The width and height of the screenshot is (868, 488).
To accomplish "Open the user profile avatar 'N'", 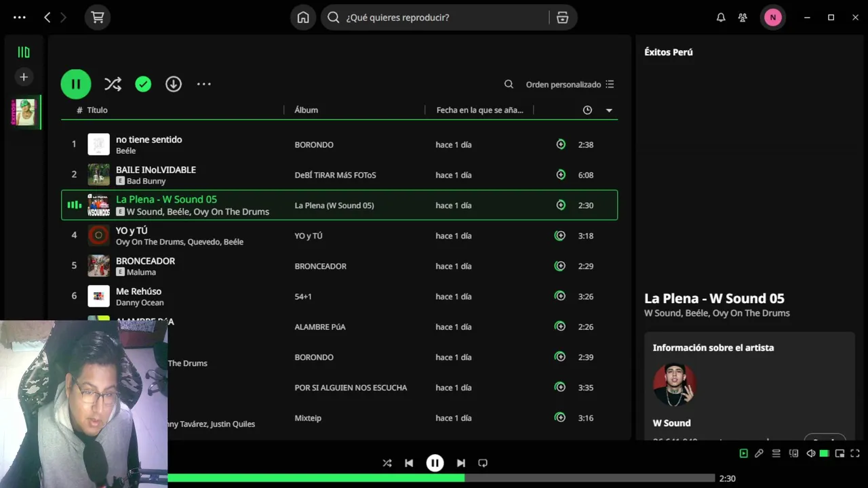I will coord(772,18).
